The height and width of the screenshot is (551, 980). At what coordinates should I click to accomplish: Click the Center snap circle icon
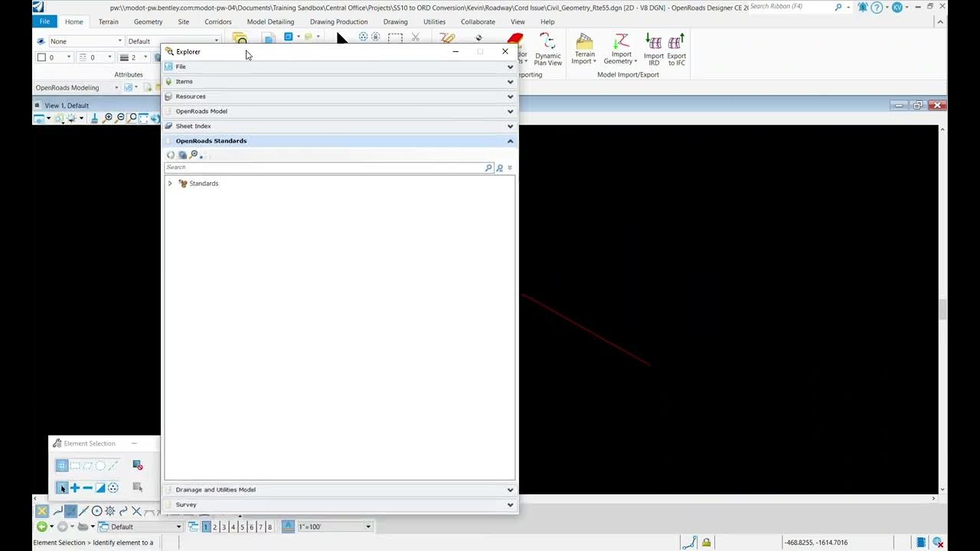point(96,511)
